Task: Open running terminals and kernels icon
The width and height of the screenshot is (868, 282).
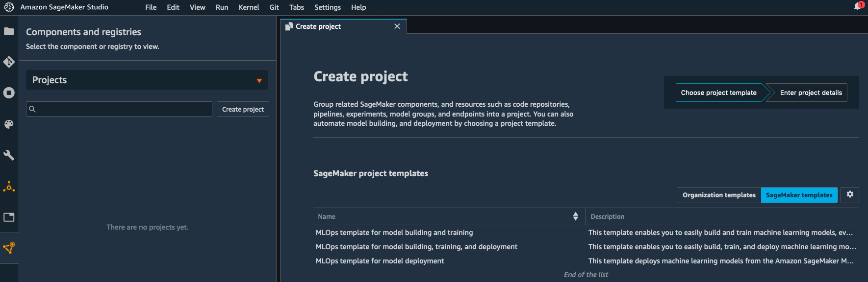Action: [x=9, y=93]
